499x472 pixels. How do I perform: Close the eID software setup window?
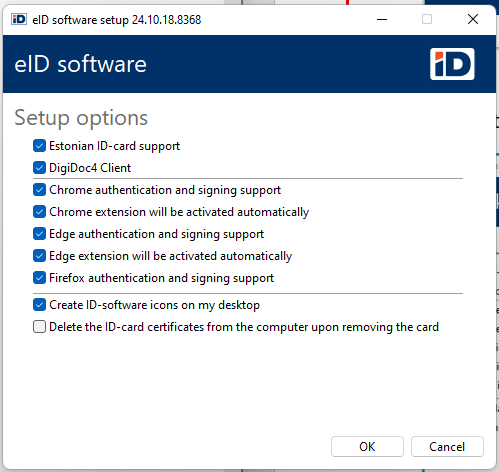pyautogui.click(x=473, y=19)
